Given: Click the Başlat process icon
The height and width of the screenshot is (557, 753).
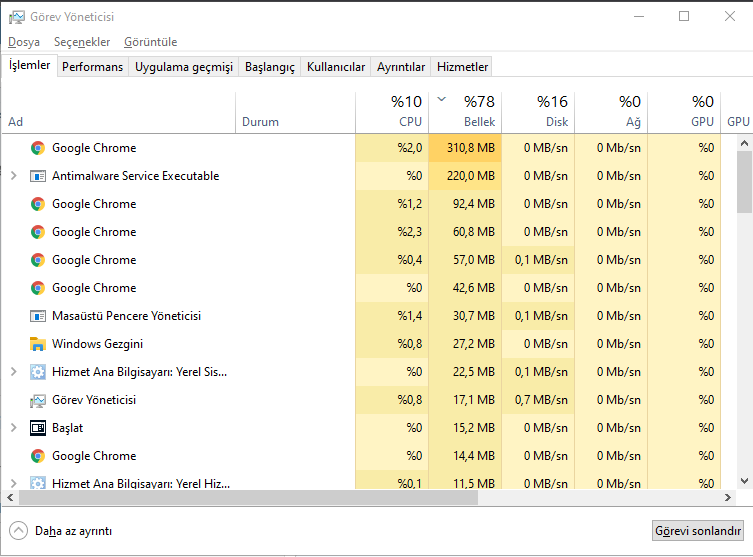Looking at the screenshot, I should click(38, 428).
